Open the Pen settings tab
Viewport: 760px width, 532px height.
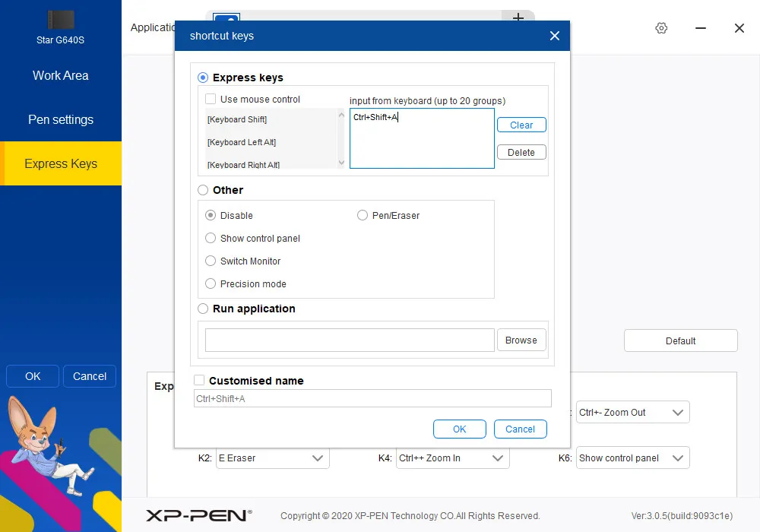(x=61, y=120)
